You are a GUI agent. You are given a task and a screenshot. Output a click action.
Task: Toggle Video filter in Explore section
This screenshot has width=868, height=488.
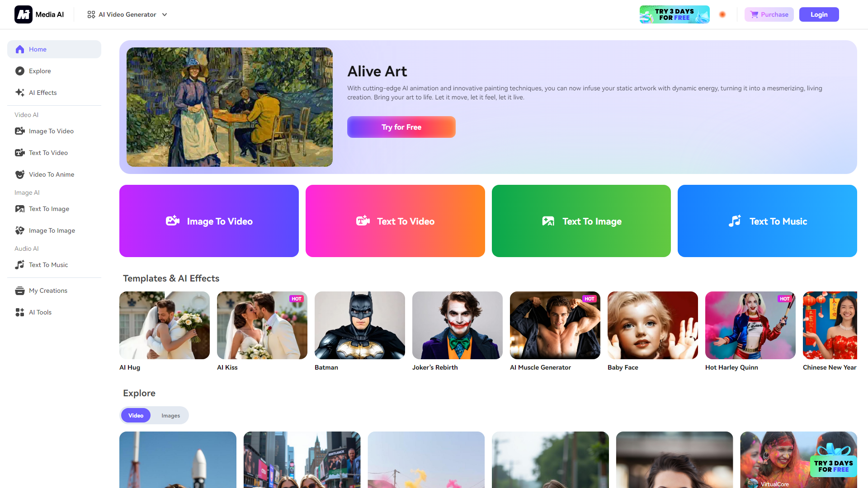click(136, 415)
